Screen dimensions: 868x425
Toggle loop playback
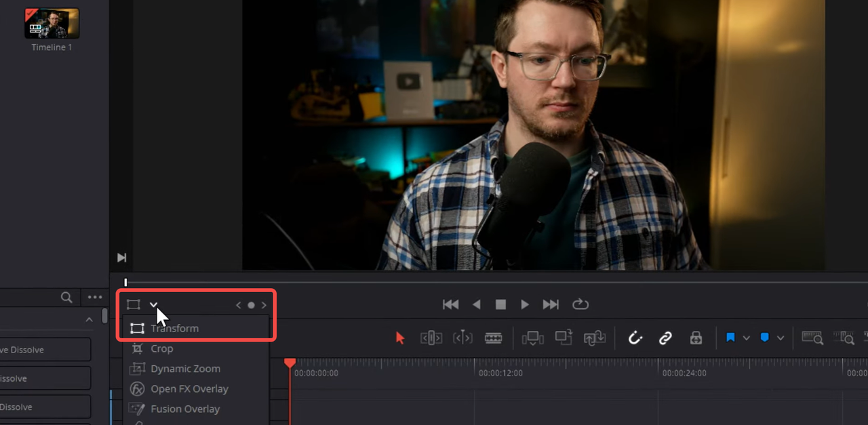pos(580,304)
